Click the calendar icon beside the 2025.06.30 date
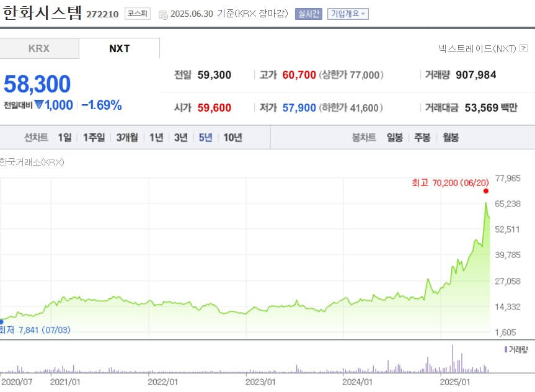535x392 pixels. [163, 14]
